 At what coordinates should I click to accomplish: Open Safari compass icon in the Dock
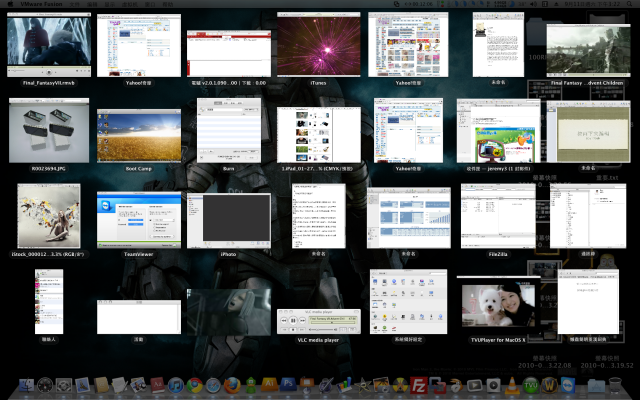[213, 385]
